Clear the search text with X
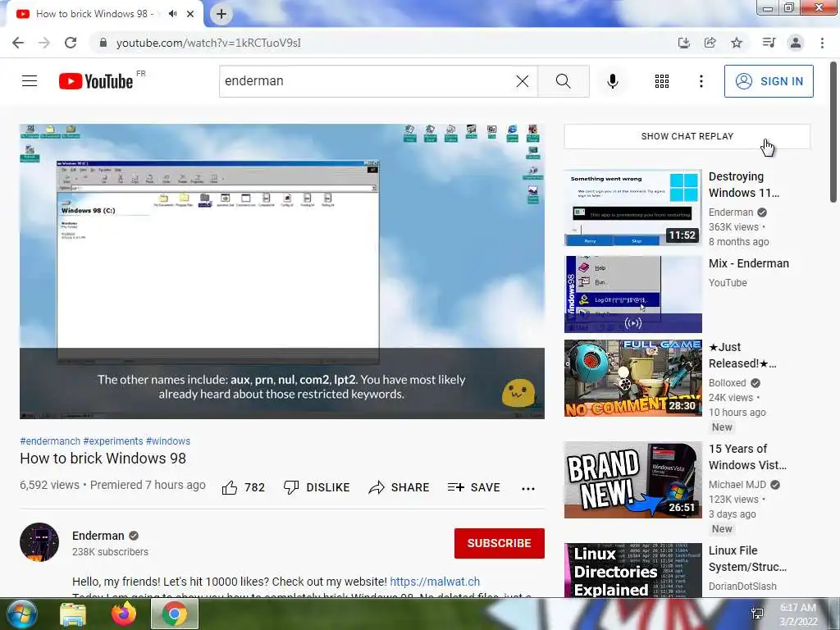 click(x=523, y=81)
